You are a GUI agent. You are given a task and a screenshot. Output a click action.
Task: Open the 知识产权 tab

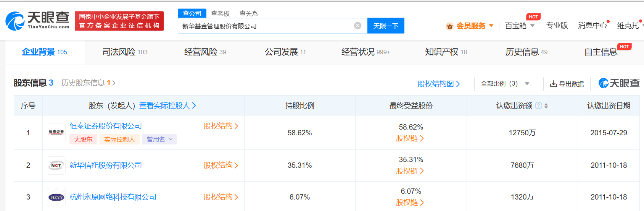[x=446, y=52]
